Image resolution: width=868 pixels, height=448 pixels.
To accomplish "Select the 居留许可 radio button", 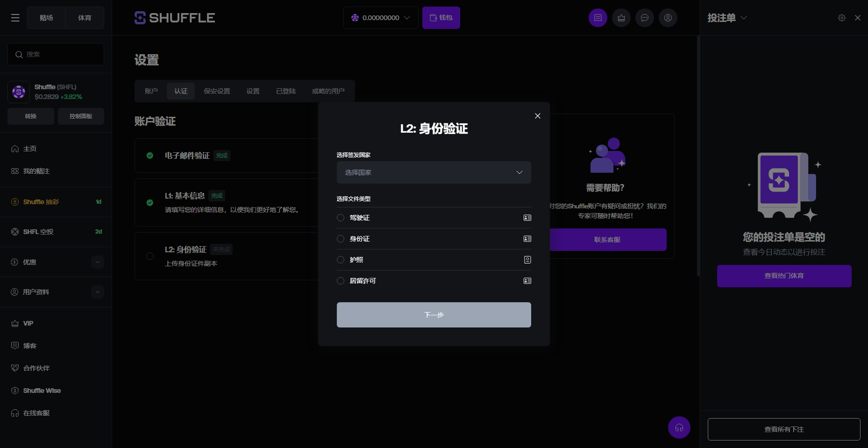I will (341, 281).
